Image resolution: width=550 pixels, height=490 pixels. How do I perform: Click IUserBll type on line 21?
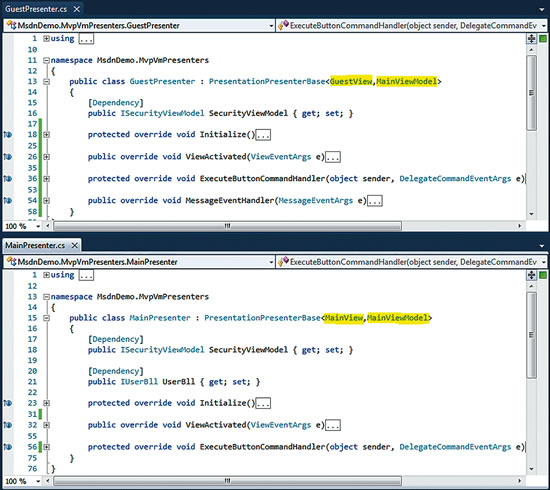click(x=139, y=382)
